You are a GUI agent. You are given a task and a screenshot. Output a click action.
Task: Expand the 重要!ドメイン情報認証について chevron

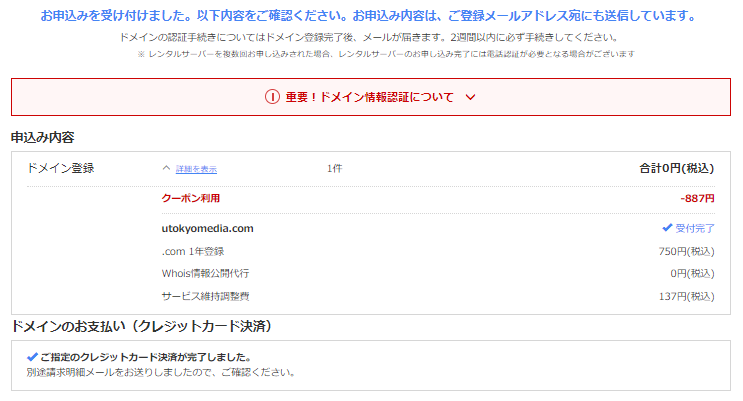[470, 97]
